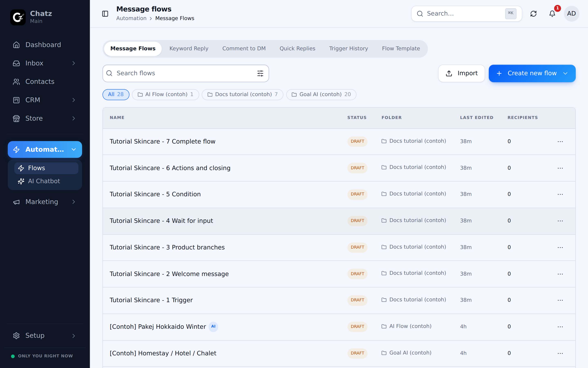Open more options for Tutorial Skincare 5

click(560, 194)
